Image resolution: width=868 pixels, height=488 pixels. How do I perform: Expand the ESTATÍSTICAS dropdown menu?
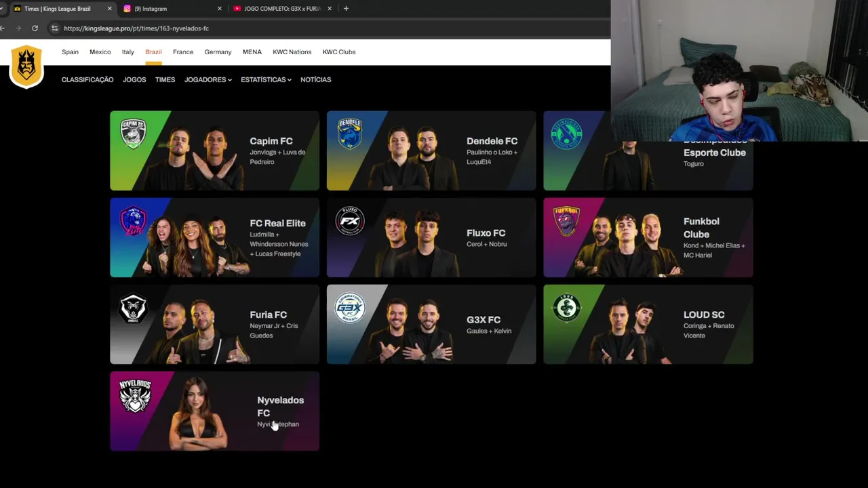pos(266,80)
